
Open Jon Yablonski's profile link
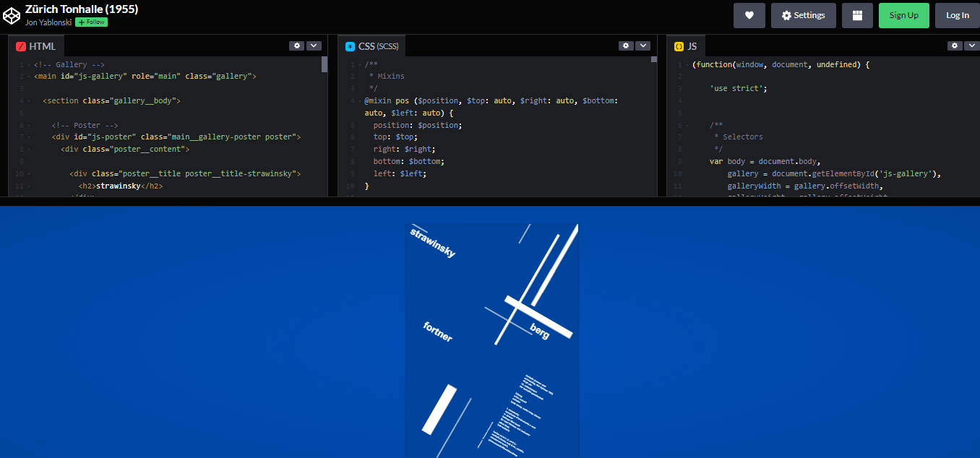[x=48, y=22]
